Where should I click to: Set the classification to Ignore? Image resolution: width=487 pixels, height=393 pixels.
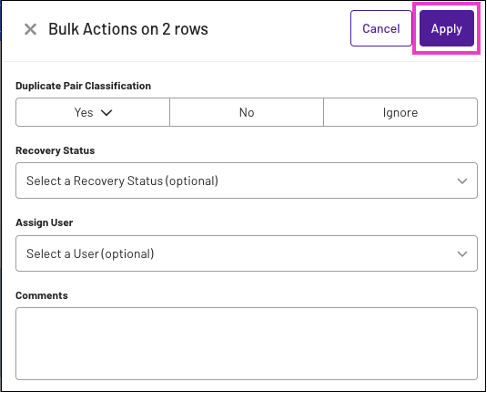click(400, 112)
